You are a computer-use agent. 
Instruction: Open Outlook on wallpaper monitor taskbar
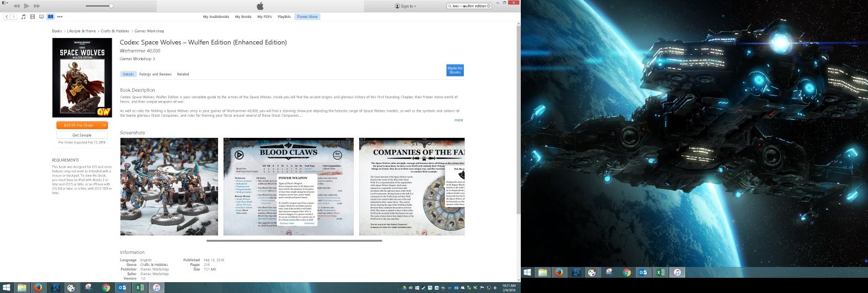643,272
